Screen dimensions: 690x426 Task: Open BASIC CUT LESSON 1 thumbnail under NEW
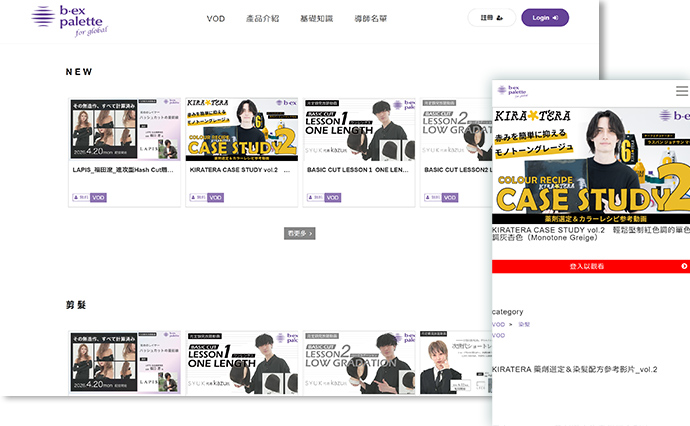click(x=359, y=129)
